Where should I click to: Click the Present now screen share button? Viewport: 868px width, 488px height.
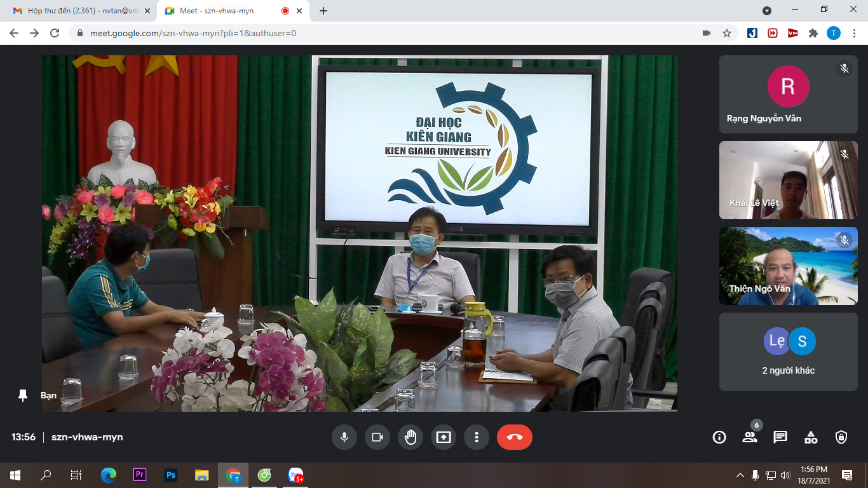point(444,437)
